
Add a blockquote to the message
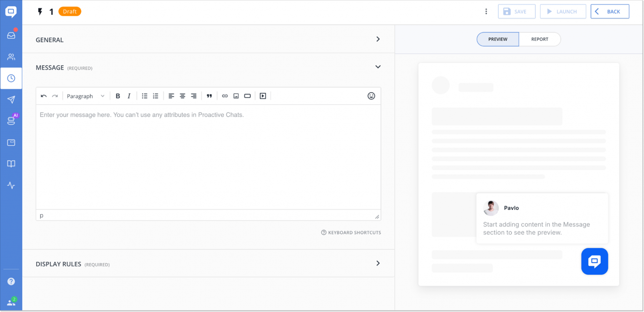pyautogui.click(x=209, y=96)
